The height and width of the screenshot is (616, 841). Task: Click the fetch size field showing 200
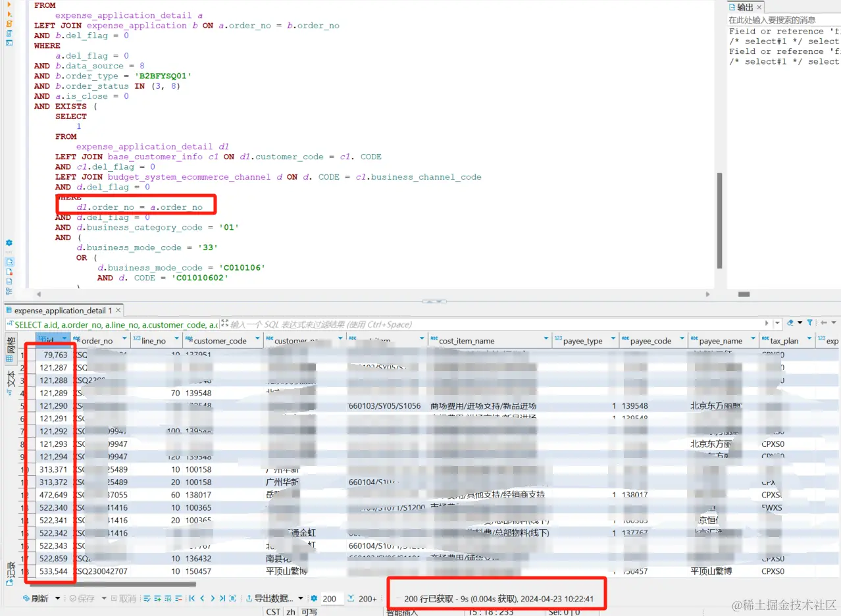[331, 599]
